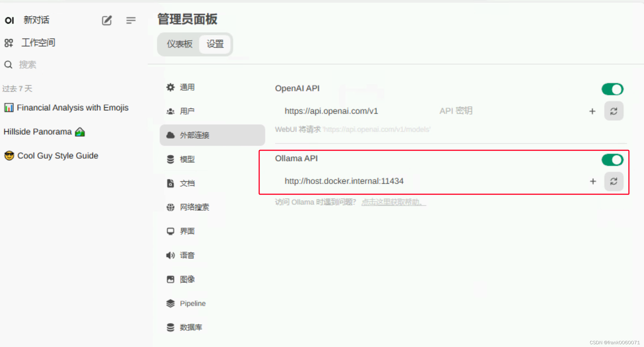Refresh the Ollama API connection
The image size is (644, 347).
tap(614, 181)
